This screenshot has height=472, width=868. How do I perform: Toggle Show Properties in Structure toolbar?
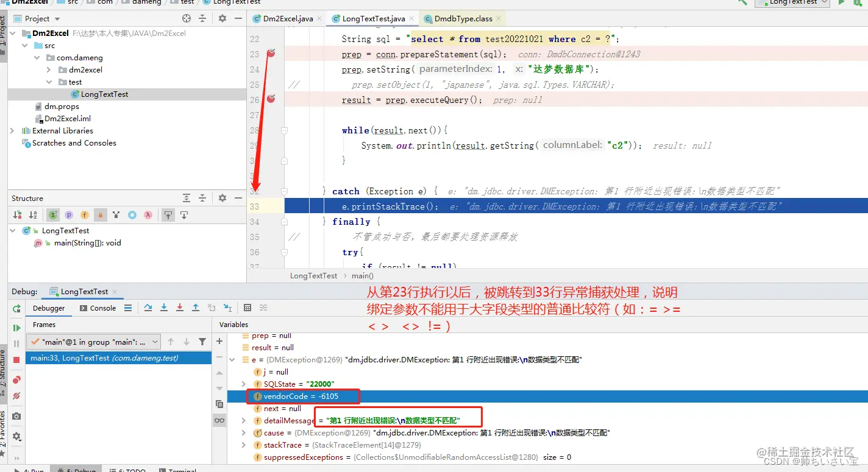pyautogui.click(x=69, y=215)
